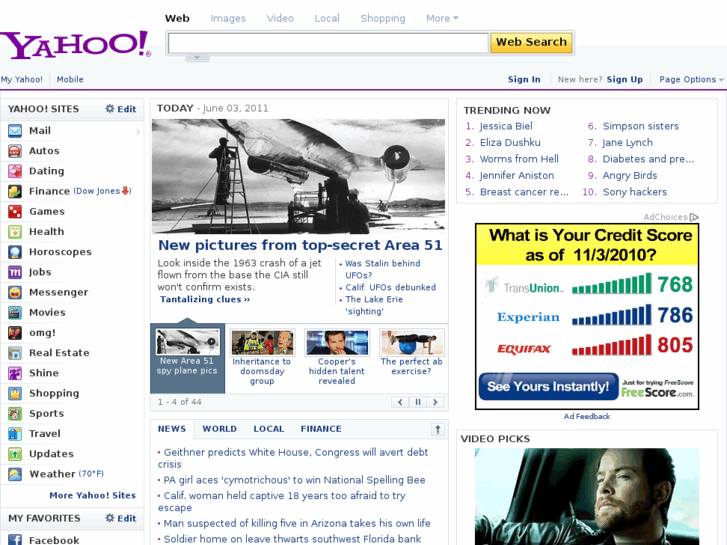Open the Page Options dropdown
727x545 pixels.
(x=691, y=79)
